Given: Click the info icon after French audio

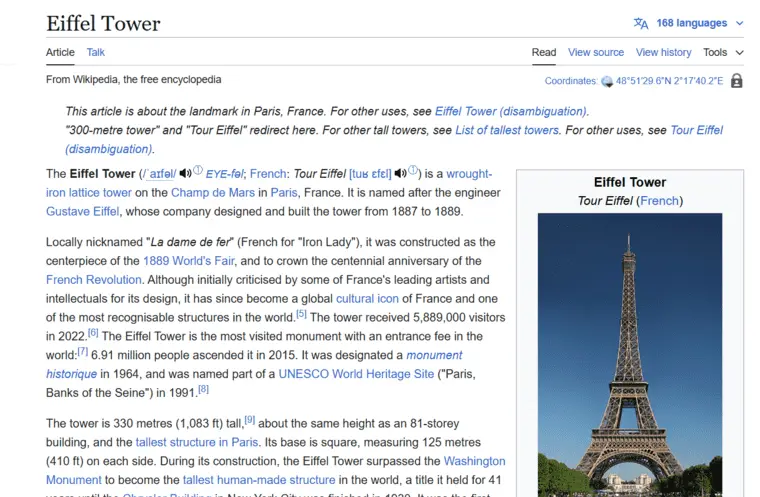Looking at the screenshot, I should tap(412, 170).
